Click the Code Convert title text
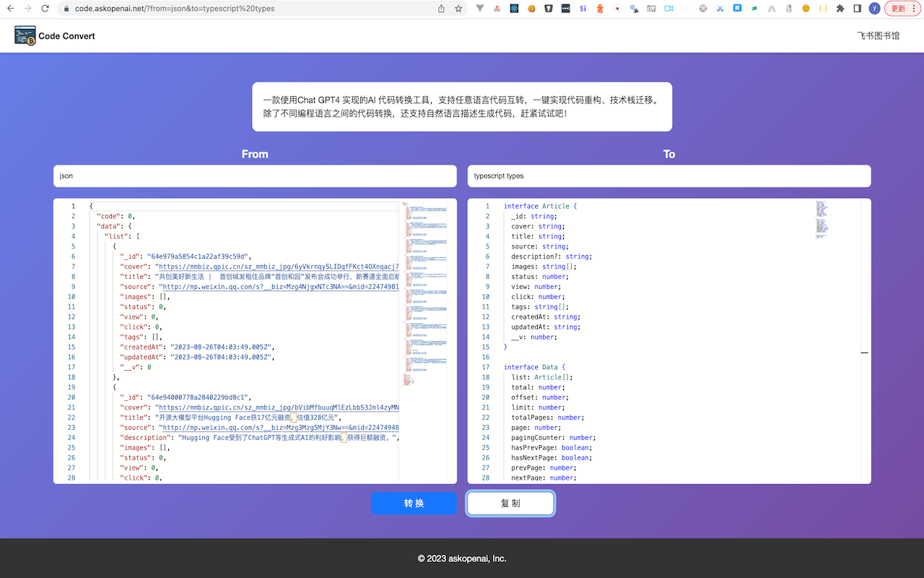Viewport: 924px width, 578px height. pos(66,36)
